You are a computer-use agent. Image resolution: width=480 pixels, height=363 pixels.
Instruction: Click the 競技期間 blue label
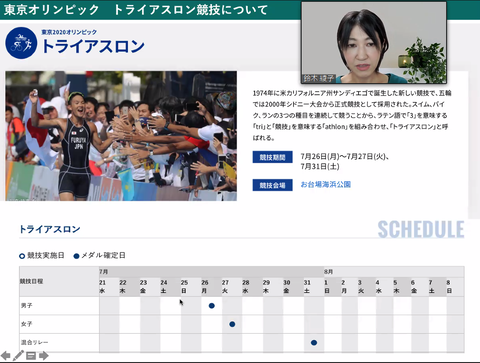click(x=272, y=157)
